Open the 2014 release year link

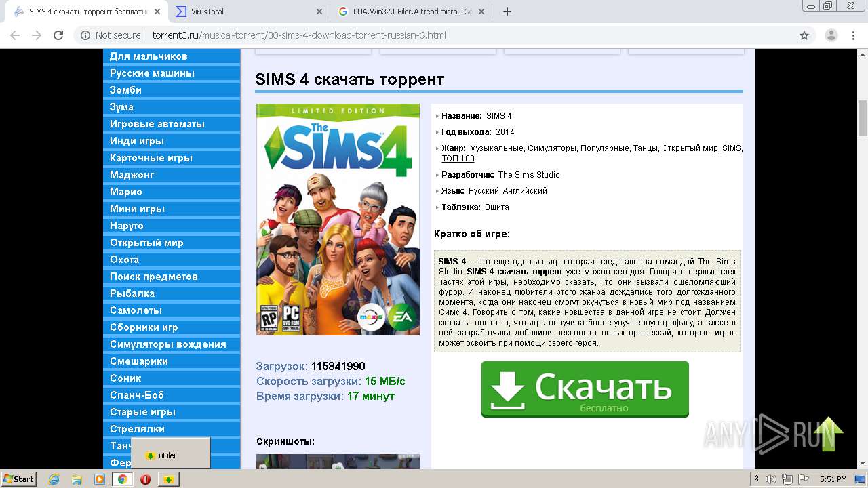[x=505, y=132]
